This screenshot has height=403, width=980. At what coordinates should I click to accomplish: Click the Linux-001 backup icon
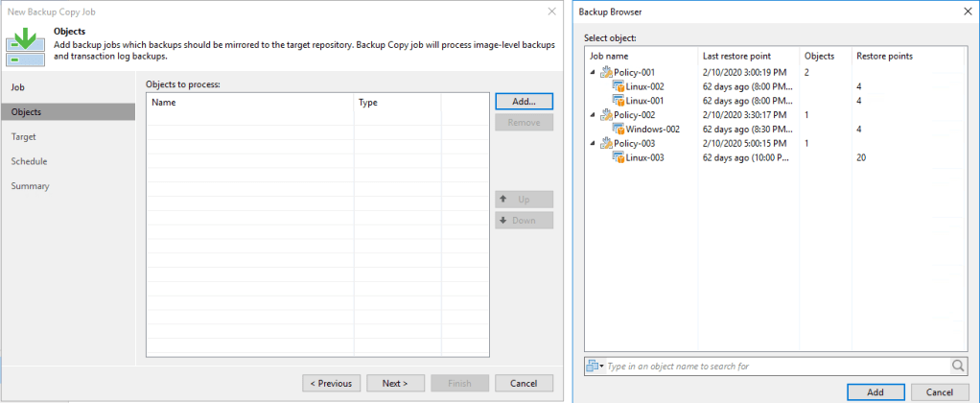coord(618,101)
